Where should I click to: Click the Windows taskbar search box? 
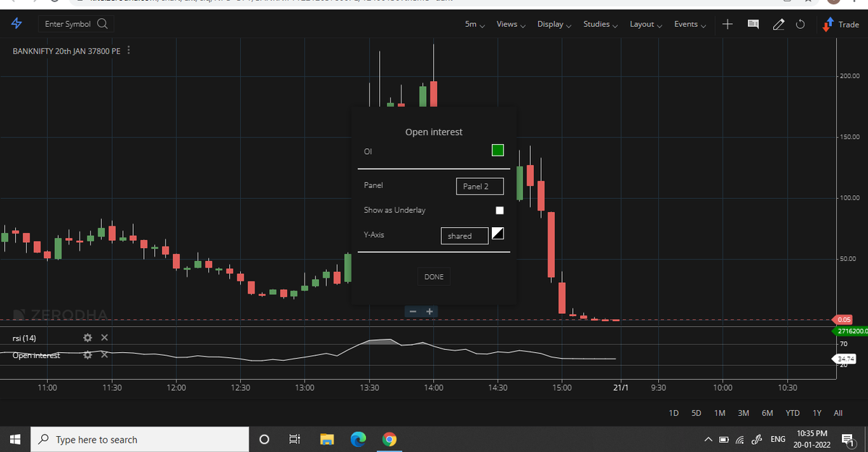tap(140, 439)
